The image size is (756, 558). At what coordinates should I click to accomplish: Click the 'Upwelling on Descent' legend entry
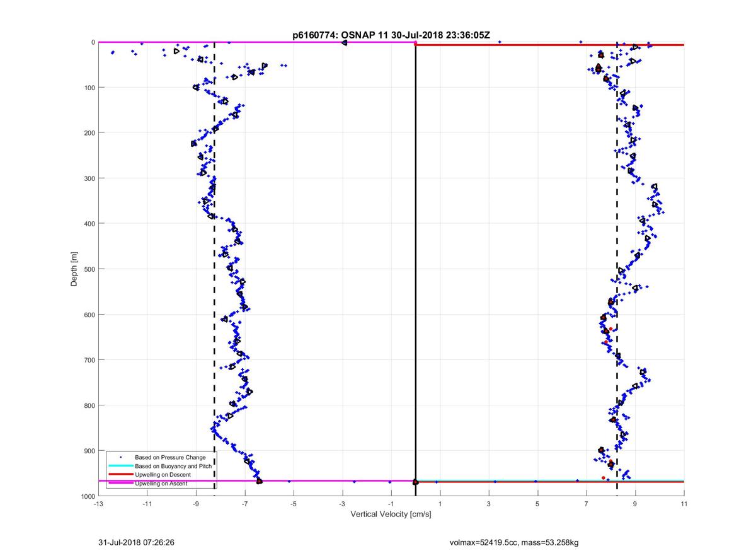click(163, 474)
